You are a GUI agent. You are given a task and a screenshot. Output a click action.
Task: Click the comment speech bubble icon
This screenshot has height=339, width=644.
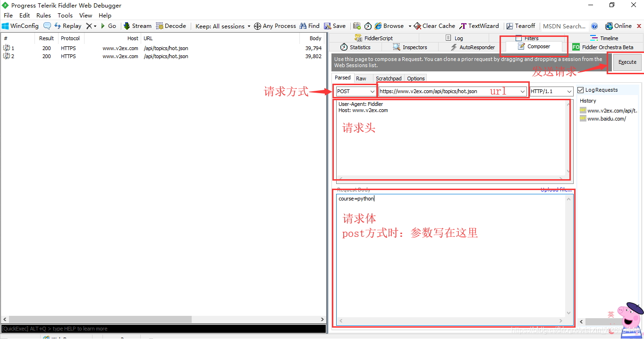click(47, 26)
